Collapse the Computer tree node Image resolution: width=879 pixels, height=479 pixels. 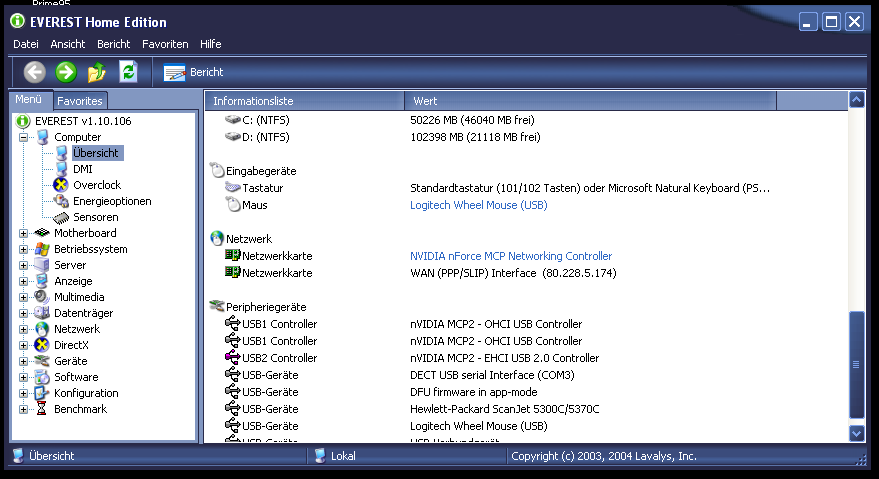(x=23, y=137)
